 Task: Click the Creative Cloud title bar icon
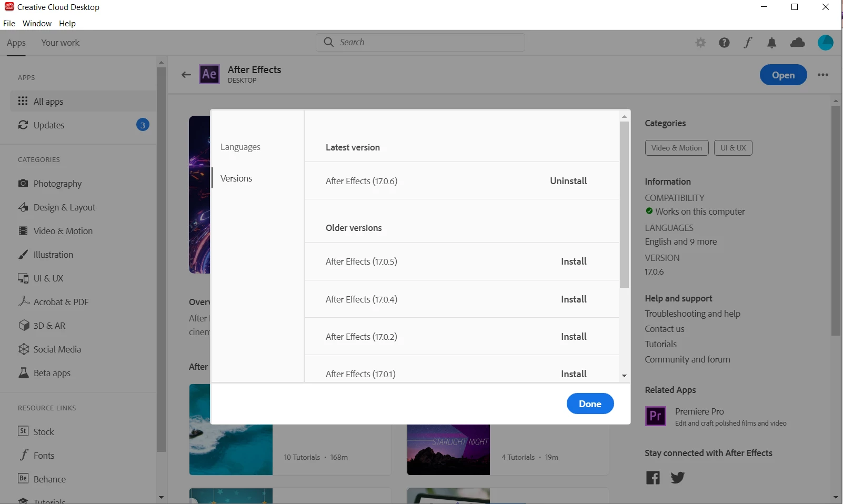tap(9, 7)
